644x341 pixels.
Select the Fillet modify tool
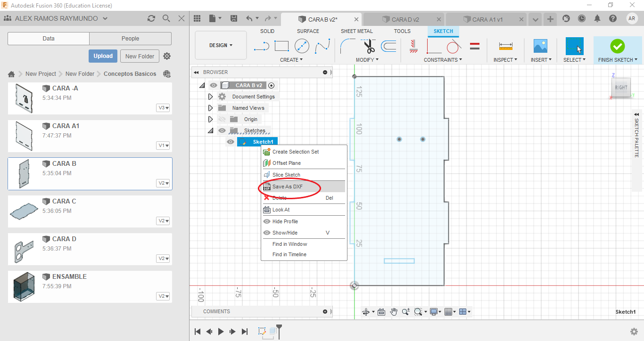pyautogui.click(x=348, y=46)
